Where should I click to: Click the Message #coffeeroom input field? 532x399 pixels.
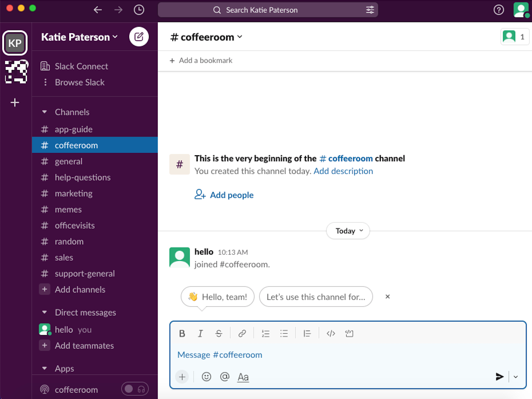[x=348, y=355]
